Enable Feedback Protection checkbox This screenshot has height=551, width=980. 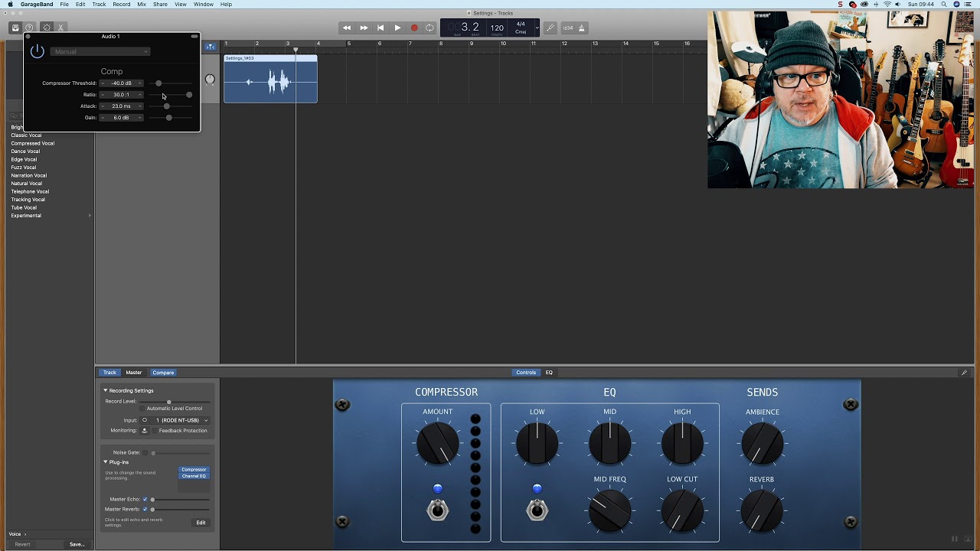point(155,431)
